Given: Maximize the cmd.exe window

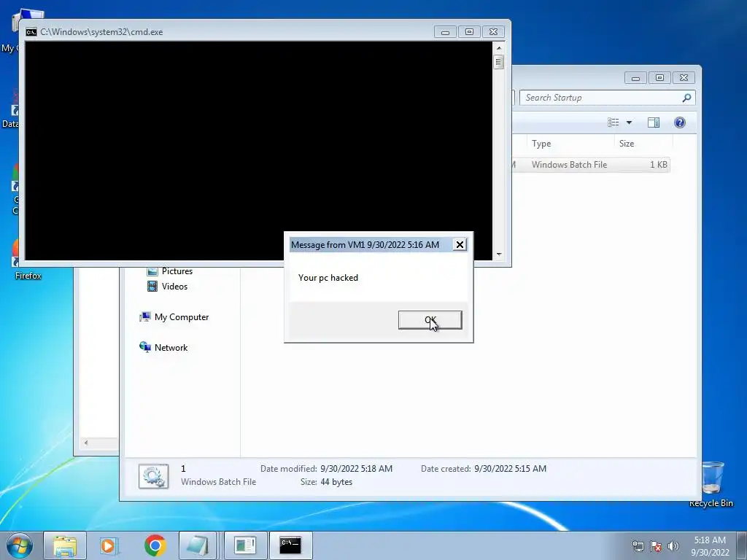Looking at the screenshot, I should (x=469, y=32).
